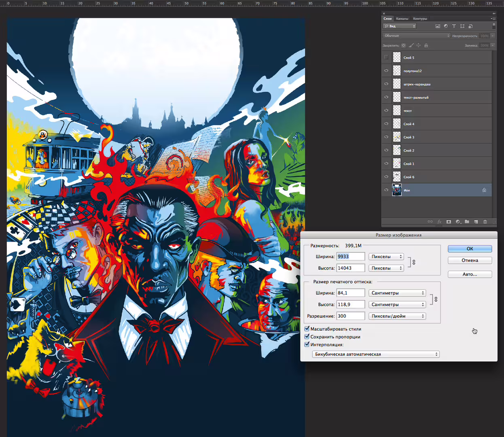
Task: Collapse the panel with double-arrow icon
Action: point(494,13)
